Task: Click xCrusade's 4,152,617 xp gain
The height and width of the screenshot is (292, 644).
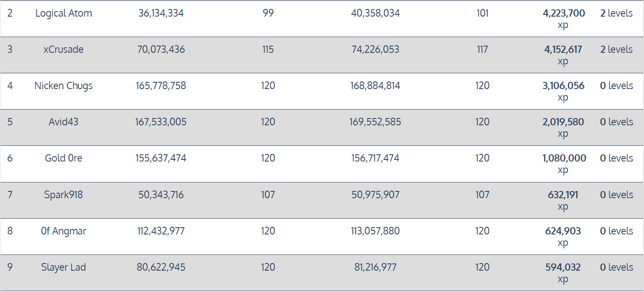Action: 563,49
